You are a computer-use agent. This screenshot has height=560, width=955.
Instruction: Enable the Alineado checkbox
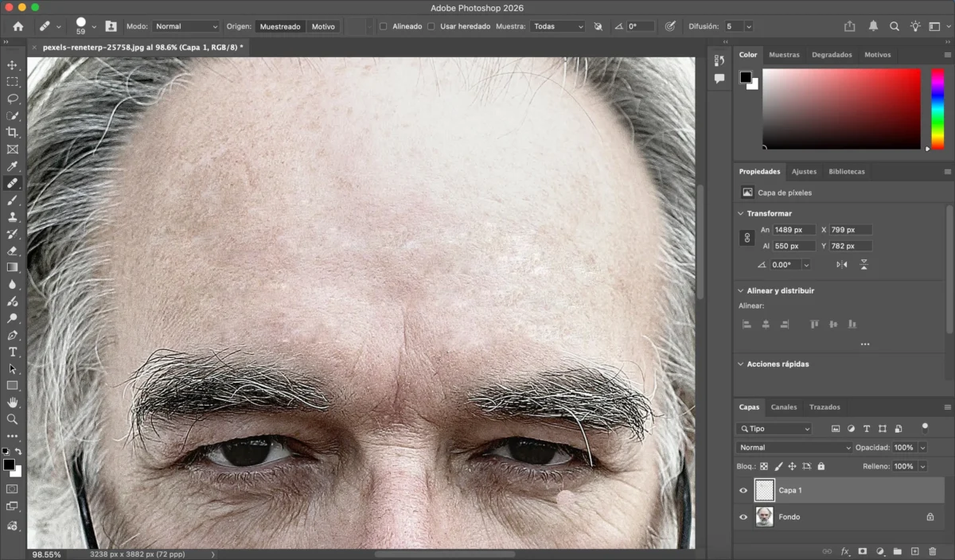[383, 26]
